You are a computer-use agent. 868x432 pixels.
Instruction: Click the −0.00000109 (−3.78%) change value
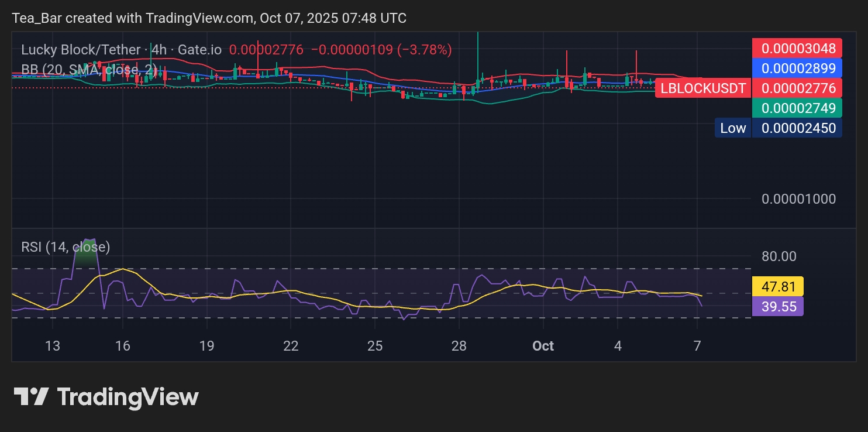click(381, 50)
